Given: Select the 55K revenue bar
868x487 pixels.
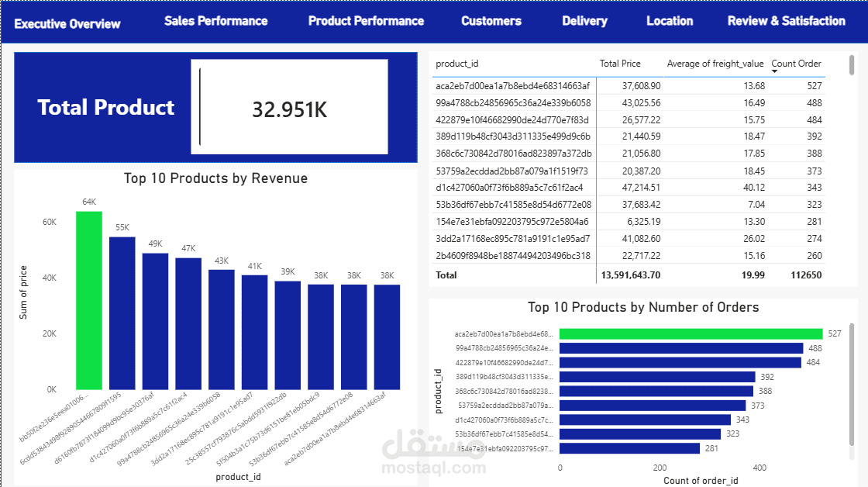Looking at the screenshot, I should (122, 313).
